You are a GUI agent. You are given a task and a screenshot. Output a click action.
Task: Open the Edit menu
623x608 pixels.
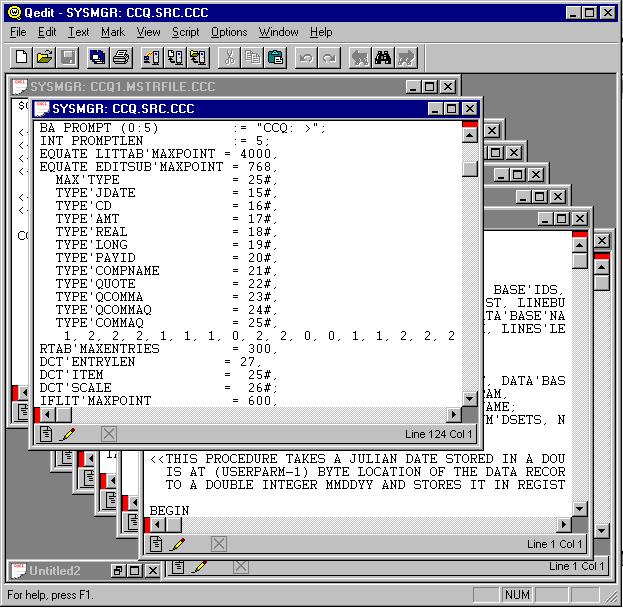coord(47,32)
